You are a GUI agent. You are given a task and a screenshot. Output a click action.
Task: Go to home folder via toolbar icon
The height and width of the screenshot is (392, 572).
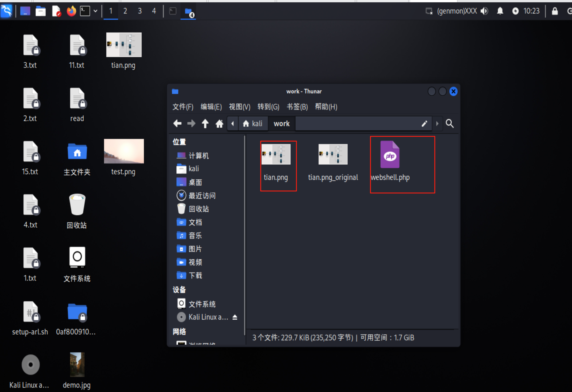click(219, 124)
